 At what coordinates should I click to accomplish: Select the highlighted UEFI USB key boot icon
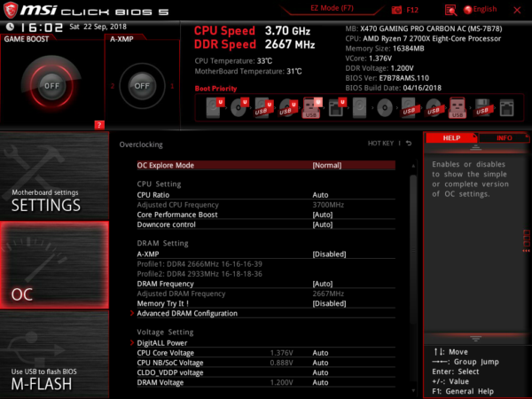click(312, 108)
